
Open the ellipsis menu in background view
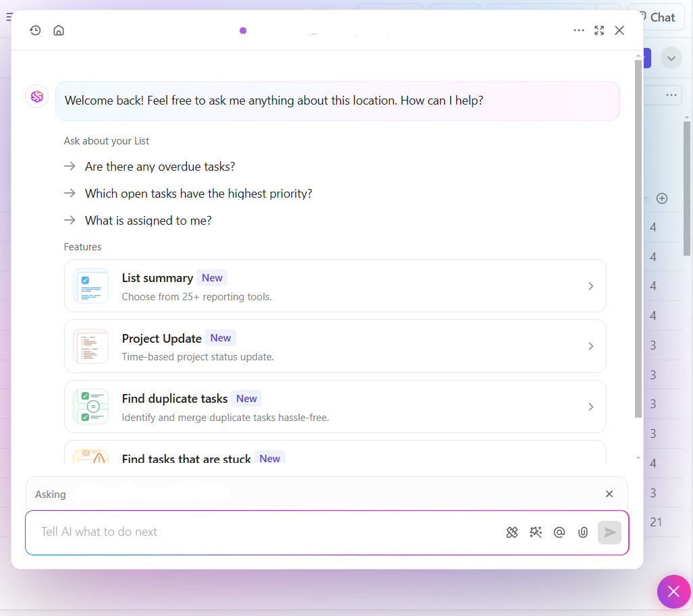pyautogui.click(x=671, y=95)
